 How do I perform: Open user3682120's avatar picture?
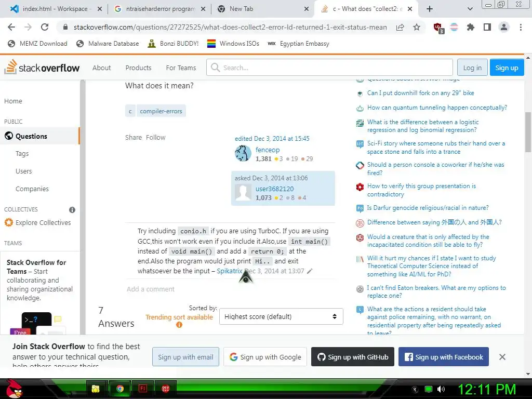click(243, 193)
